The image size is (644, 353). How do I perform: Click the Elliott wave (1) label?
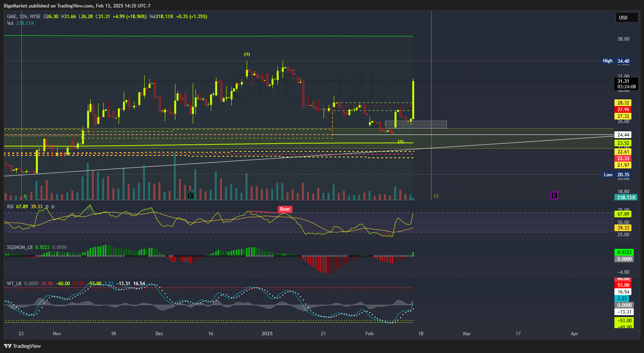(x=247, y=54)
